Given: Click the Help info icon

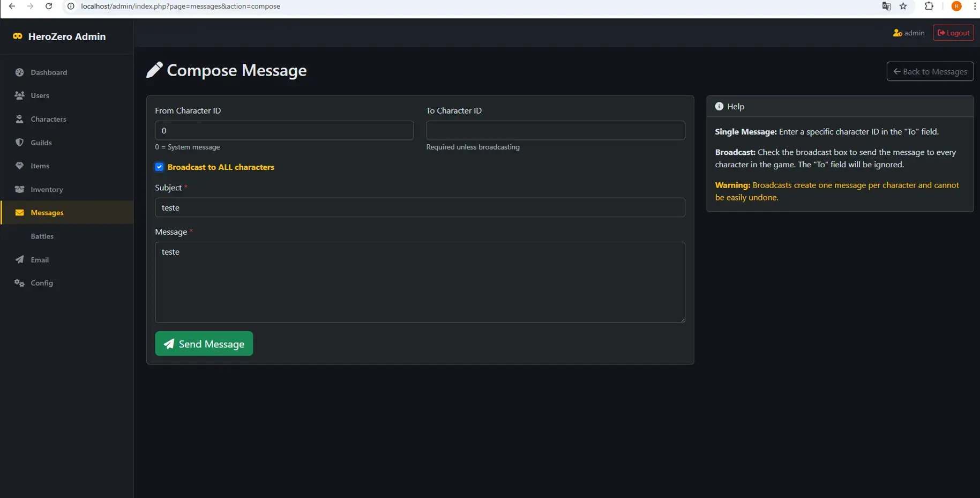Looking at the screenshot, I should click(719, 106).
